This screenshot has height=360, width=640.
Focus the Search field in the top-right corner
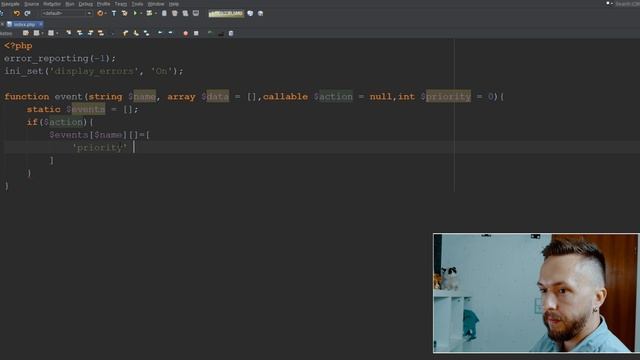point(628,4)
